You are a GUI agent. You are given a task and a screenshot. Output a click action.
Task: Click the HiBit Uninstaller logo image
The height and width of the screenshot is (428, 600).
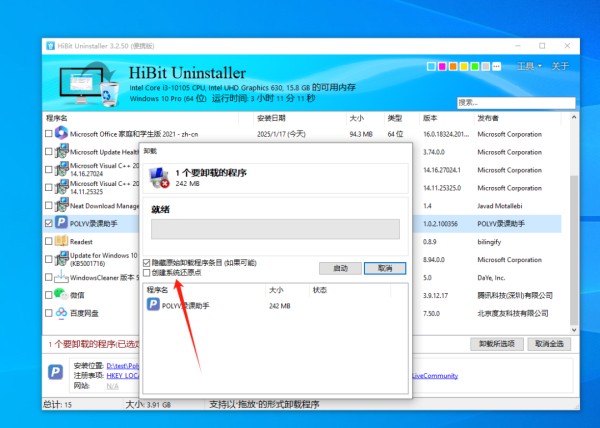click(89, 84)
